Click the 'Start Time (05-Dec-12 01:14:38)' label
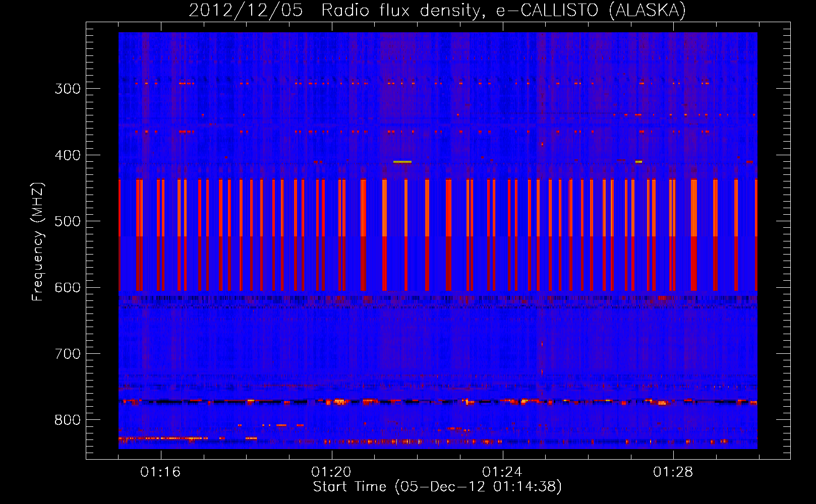816x504 pixels. [x=437, y=487]
